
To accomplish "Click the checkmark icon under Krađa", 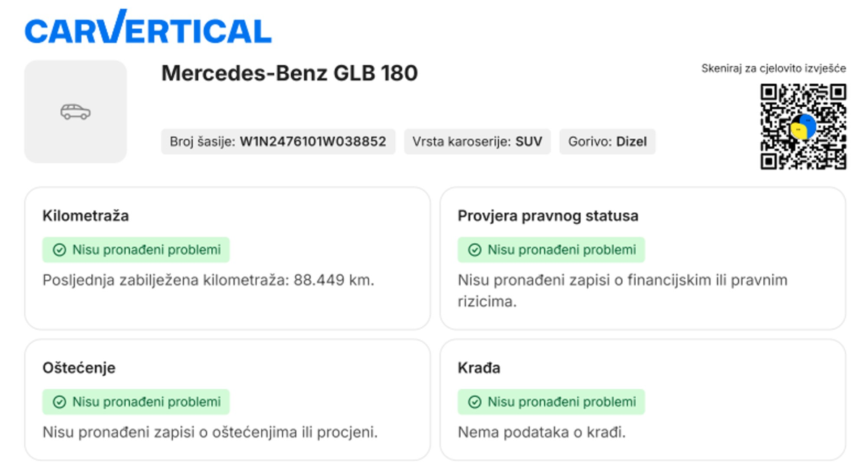I will (475, 402).
